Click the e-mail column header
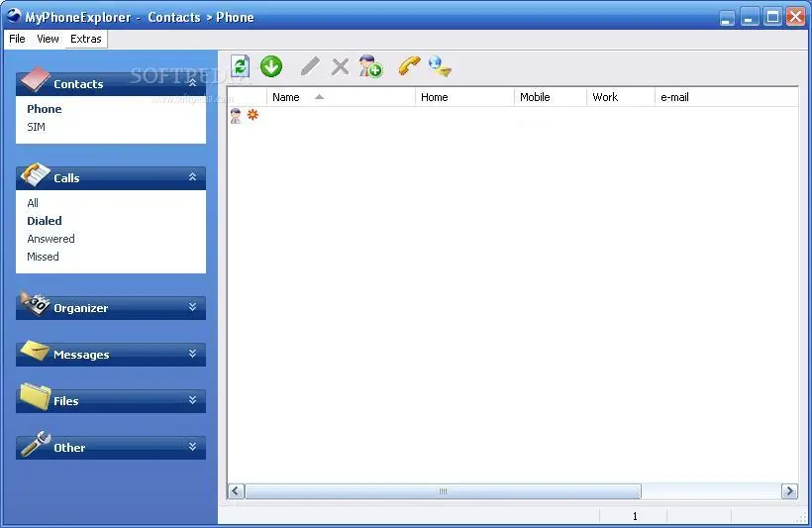 727,97
